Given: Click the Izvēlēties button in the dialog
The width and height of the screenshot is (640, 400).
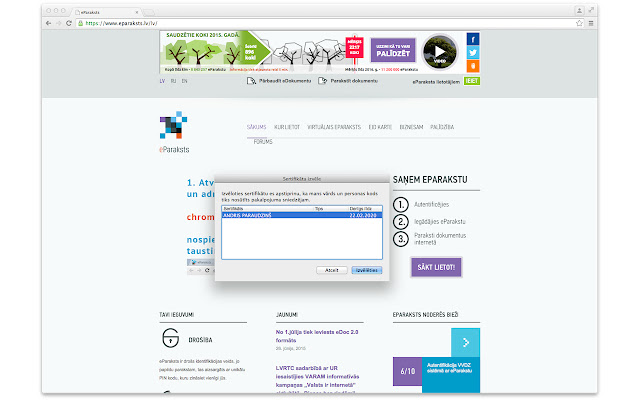Looking at the screenshot, I should pos(367,270).
